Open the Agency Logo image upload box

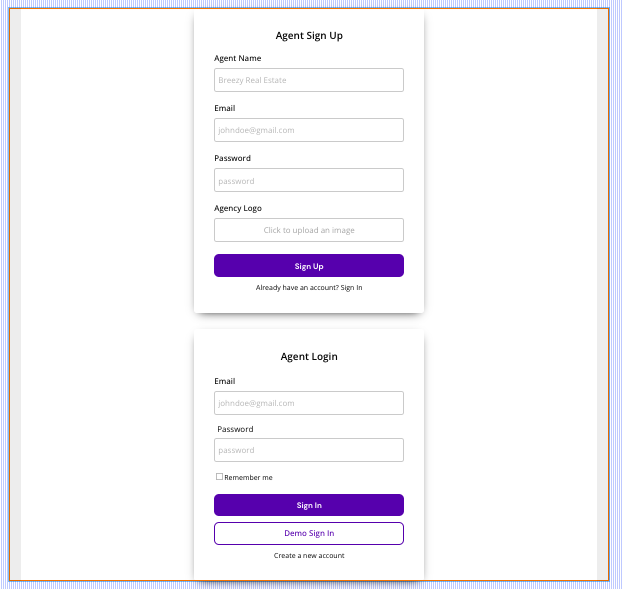(x=308, y=230)
